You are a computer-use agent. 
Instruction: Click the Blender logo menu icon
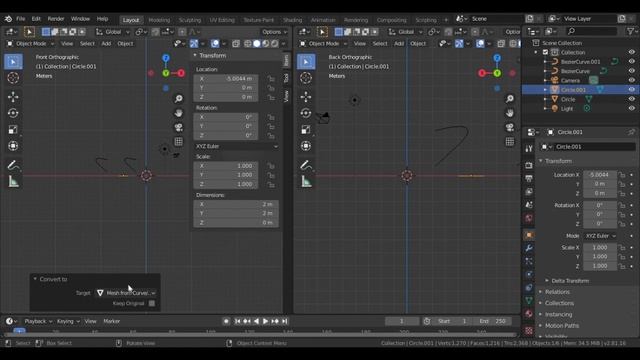coord(8,19)
